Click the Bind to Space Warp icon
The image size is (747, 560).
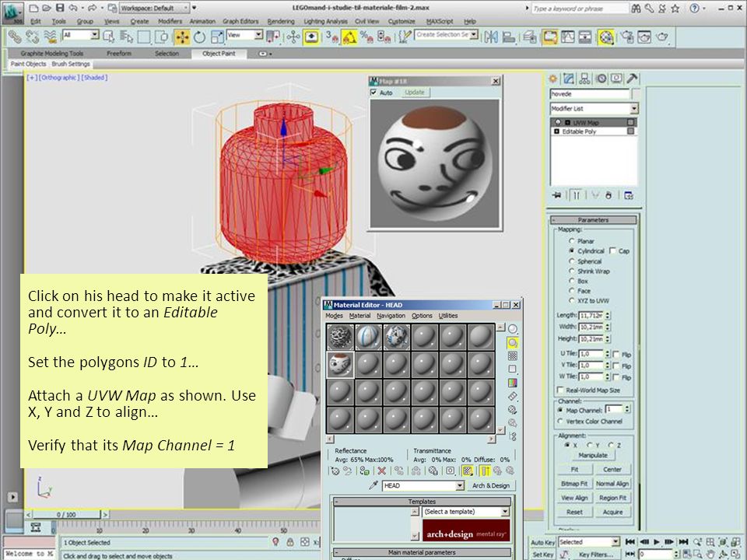[50, 37]
